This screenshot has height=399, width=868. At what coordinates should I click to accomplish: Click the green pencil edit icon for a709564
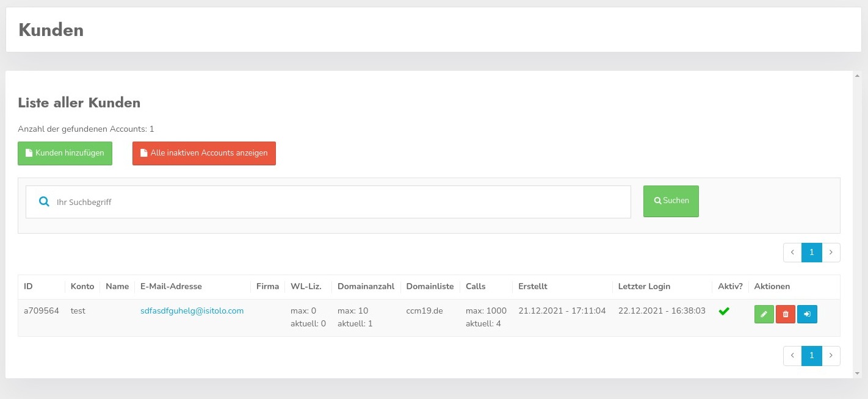tap(764, 314)
